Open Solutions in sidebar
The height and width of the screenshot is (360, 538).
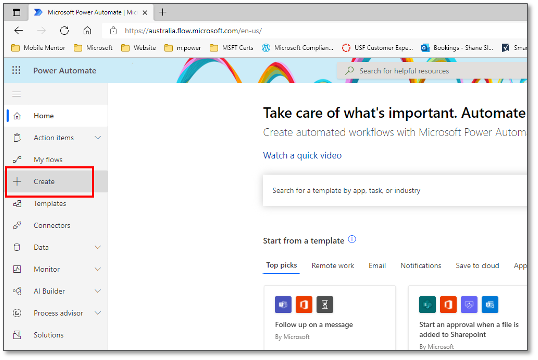click(x=57, y=335)
